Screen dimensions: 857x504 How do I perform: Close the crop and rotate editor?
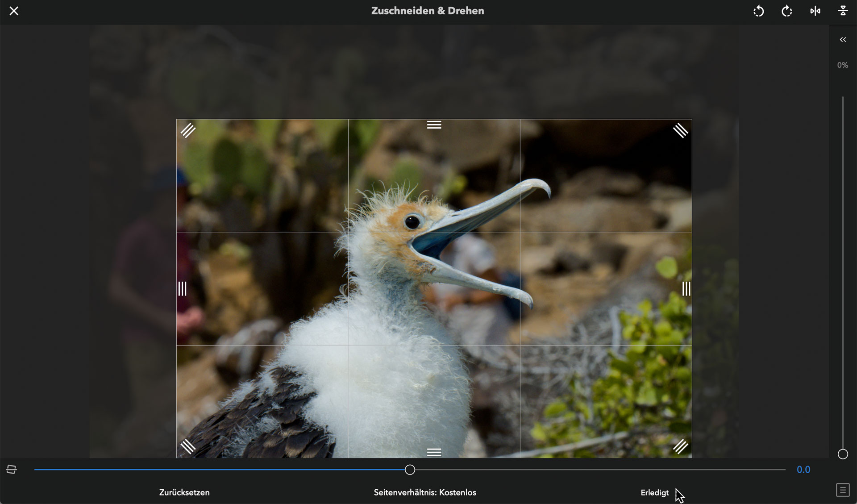[14, 11]
